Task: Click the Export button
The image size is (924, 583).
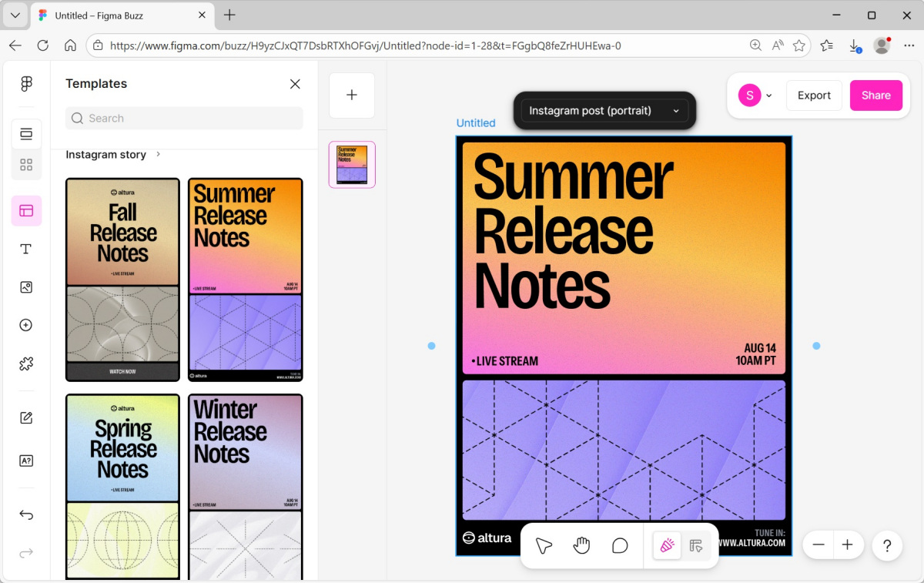Action: [814, 95]
